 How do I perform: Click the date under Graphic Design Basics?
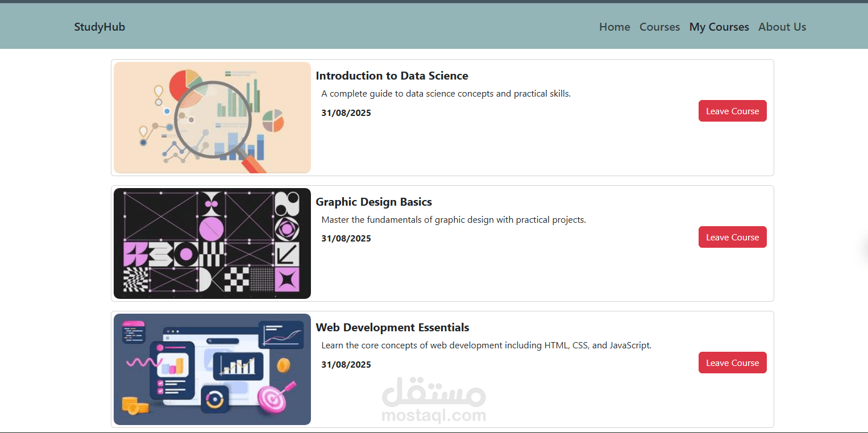[346, 238]
